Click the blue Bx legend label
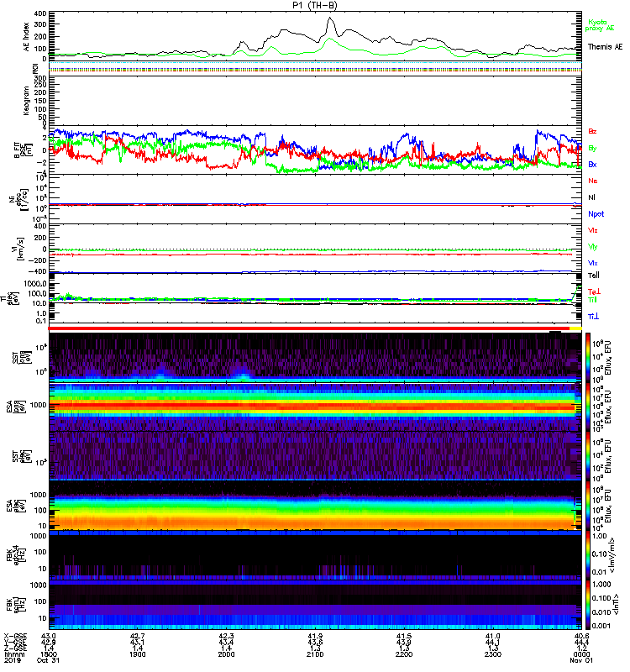The height and width of the screenshot is (672, 630). (x=592, y=165)
